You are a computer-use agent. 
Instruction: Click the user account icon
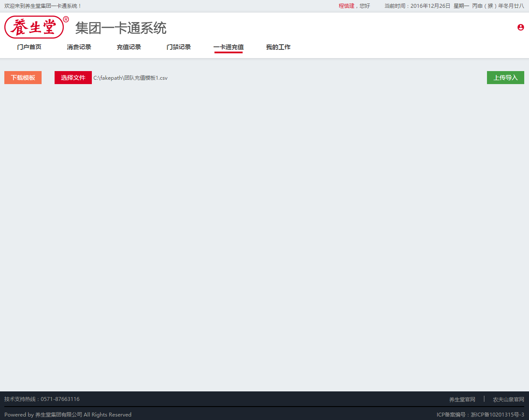[x=520, y=27]
